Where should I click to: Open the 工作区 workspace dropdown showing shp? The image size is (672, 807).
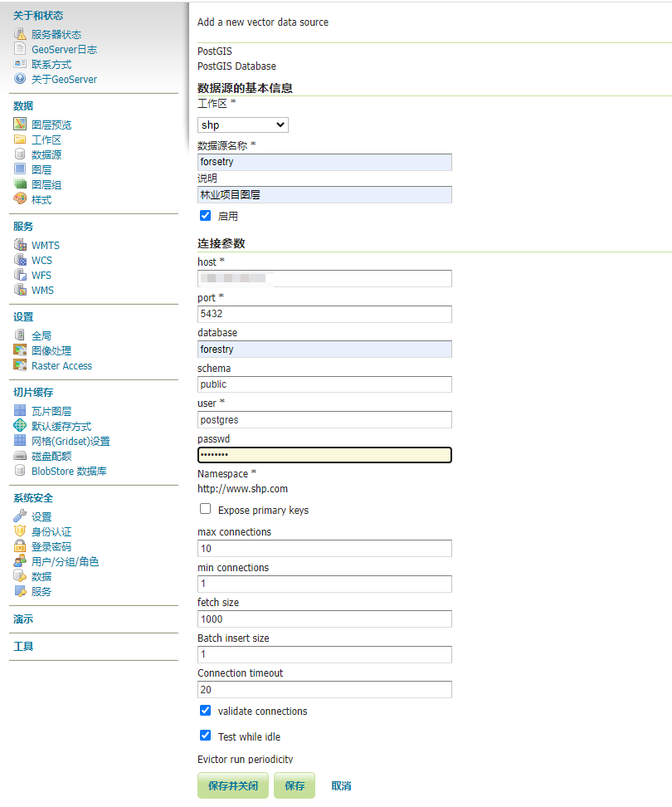pyautogui.click(x=242, y=125)
